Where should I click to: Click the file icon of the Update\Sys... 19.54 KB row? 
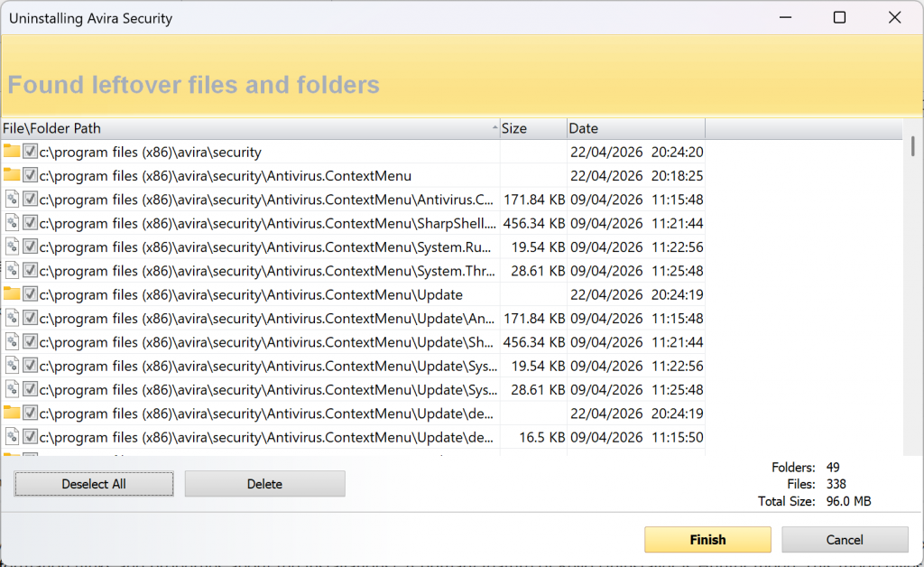[x=12, y=366]
